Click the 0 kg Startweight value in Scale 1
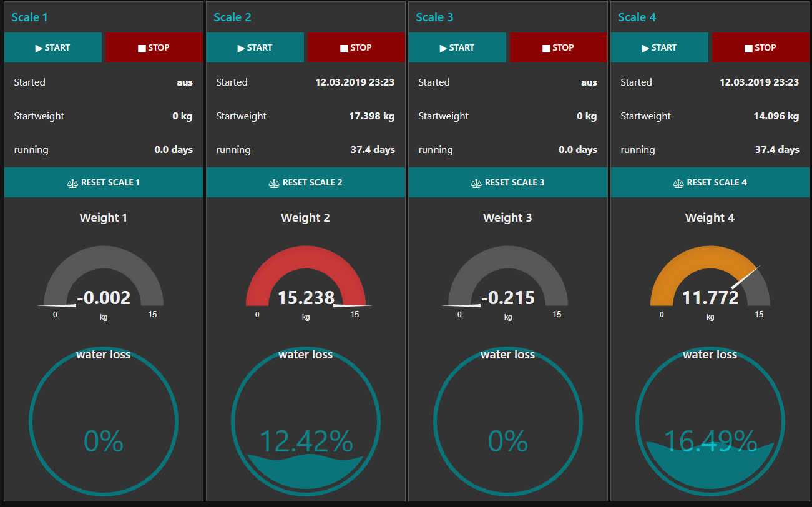 point(182,116)
